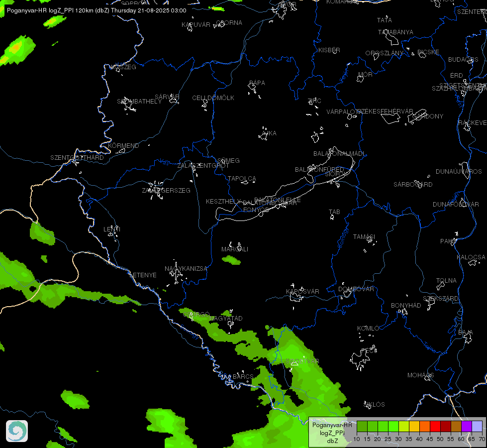Click the CELLDÖMÖLK town label
The height and width of the screenshot is (448, 487).
(x=213, y=98)
